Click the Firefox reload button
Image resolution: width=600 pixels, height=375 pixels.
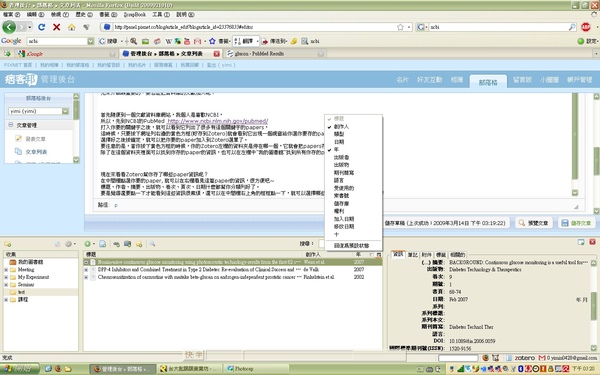[41, 27]
